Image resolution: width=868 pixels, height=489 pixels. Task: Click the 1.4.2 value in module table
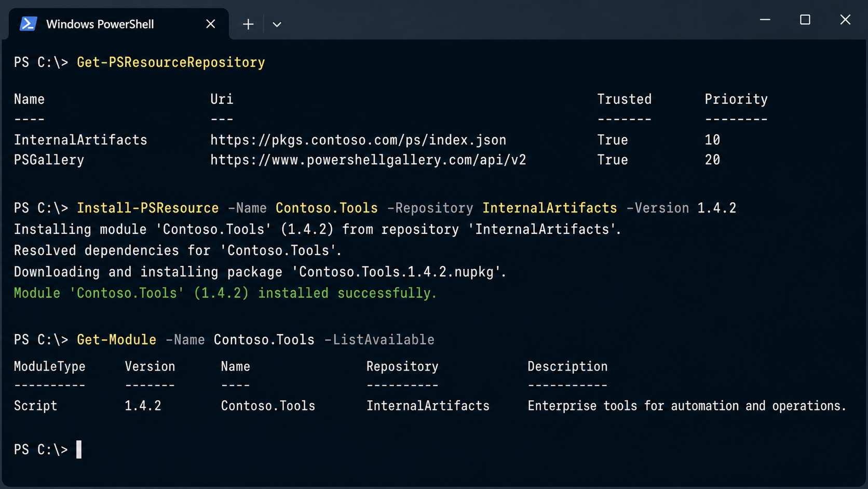tap(143, 406)
